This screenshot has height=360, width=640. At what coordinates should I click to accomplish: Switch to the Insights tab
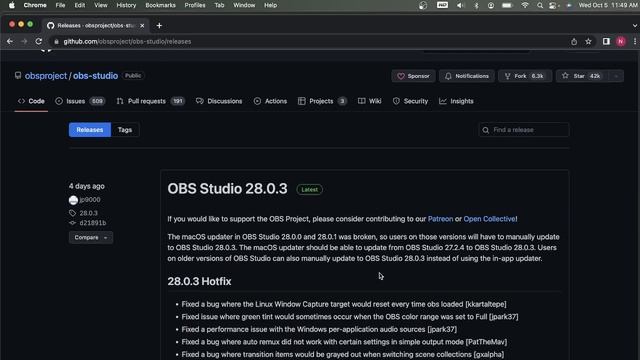[x=456, y=101]
